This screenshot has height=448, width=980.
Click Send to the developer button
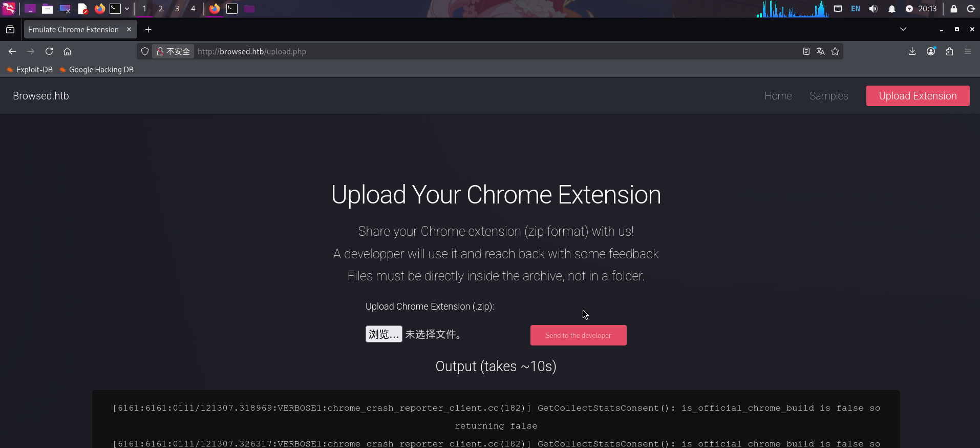point(578,335)
